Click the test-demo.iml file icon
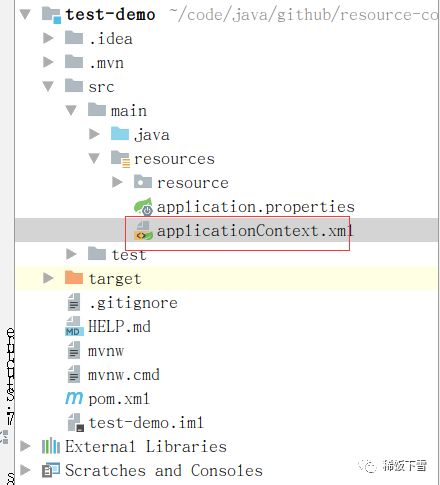This screenshot has width=440, height=485. (x=75, y=422)
